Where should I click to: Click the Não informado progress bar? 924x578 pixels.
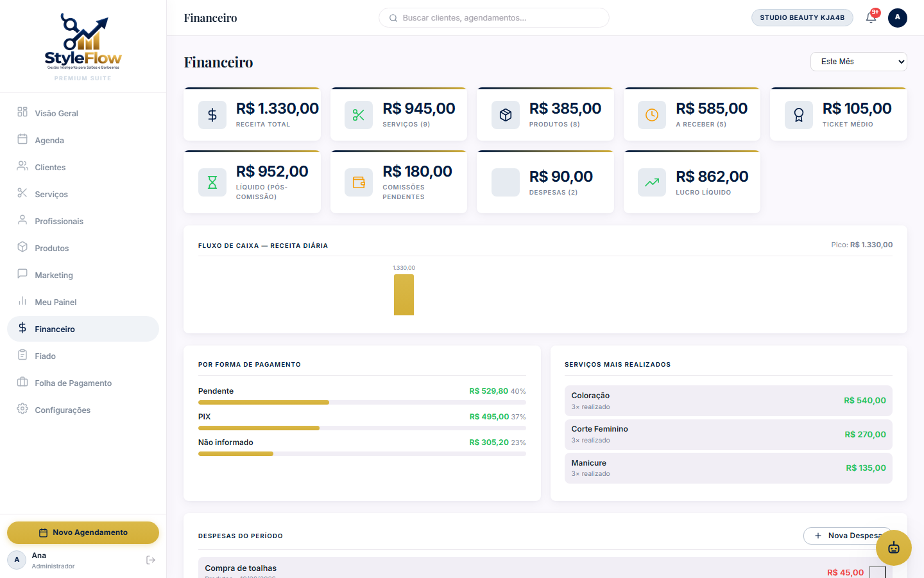click(x=362, y=454)
